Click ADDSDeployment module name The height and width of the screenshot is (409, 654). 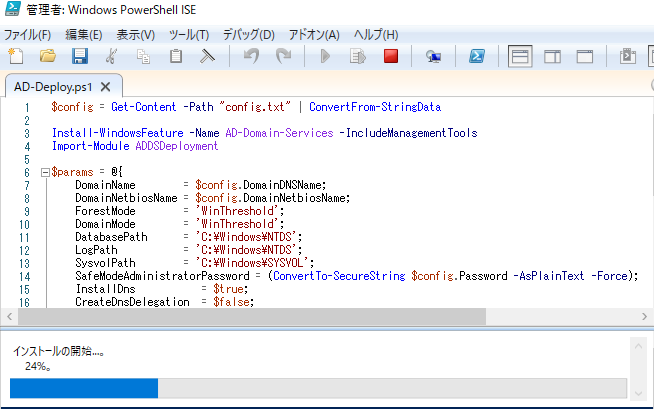coord(177,146)
